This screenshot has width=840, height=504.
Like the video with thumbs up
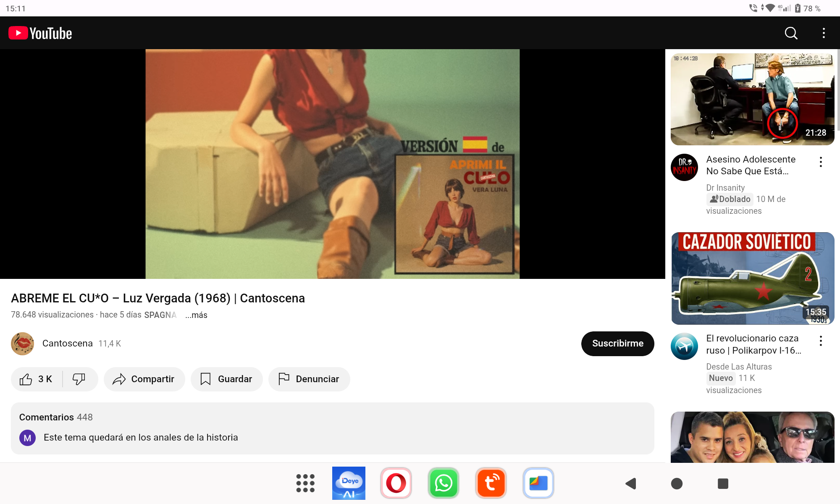(37, 379)
